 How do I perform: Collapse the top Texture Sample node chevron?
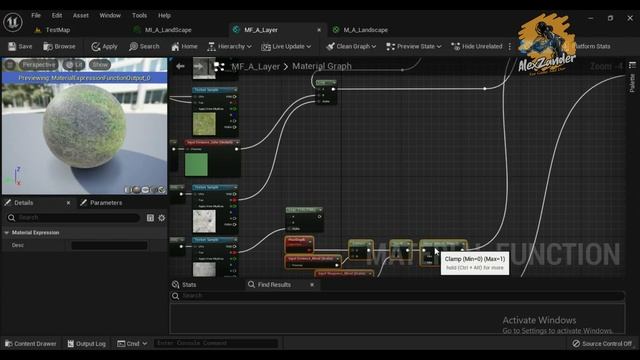236,89
